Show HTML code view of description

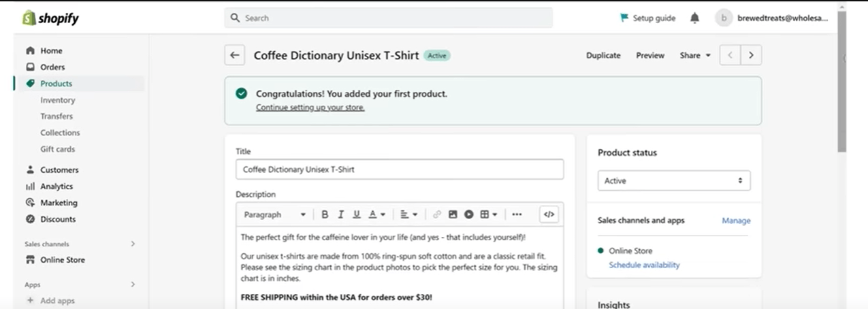tap(549, 214)
